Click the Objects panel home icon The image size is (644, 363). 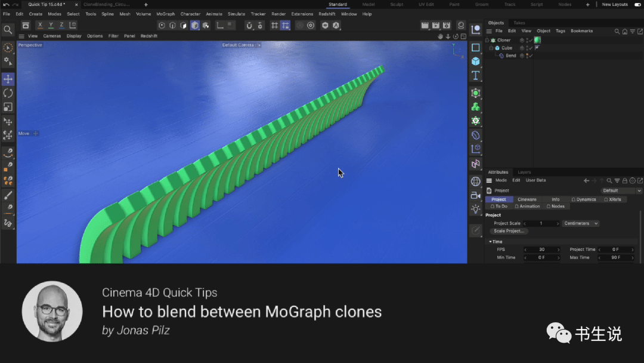point(625,31)
